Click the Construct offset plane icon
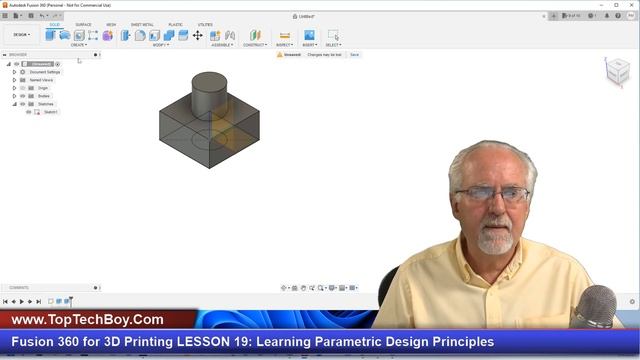 point(255,35)
